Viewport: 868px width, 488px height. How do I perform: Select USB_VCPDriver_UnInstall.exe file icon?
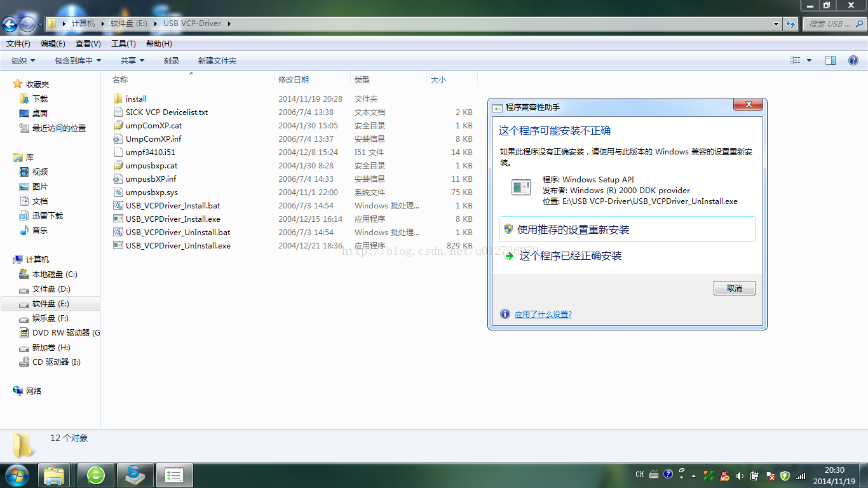118,245
